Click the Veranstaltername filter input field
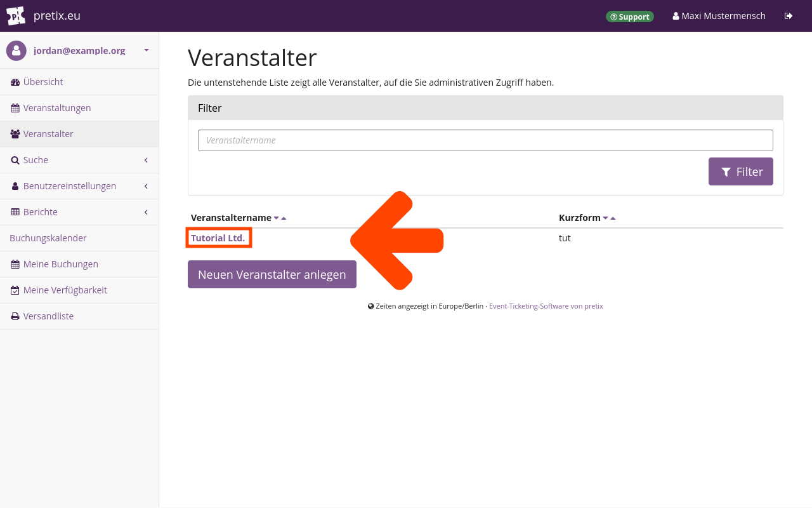812x508 pixels. coord(485,140)
